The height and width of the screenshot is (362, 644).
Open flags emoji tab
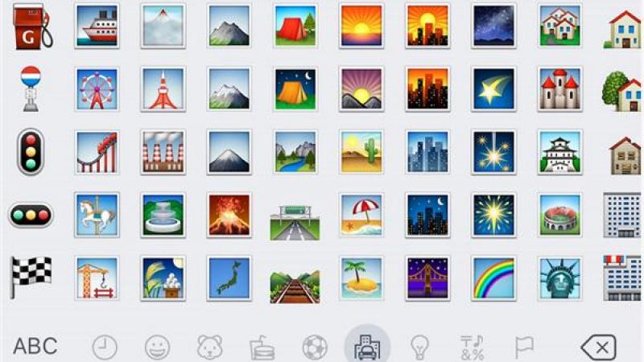[525, 348]
